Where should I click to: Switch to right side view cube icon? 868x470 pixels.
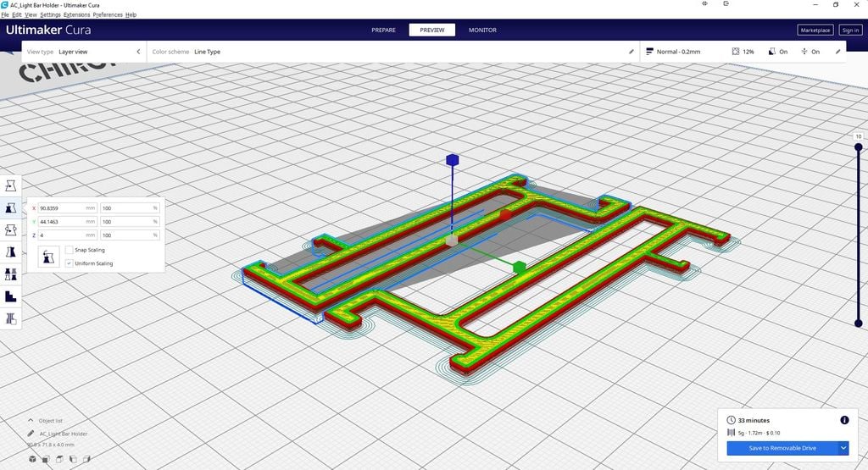click(86, 459)
